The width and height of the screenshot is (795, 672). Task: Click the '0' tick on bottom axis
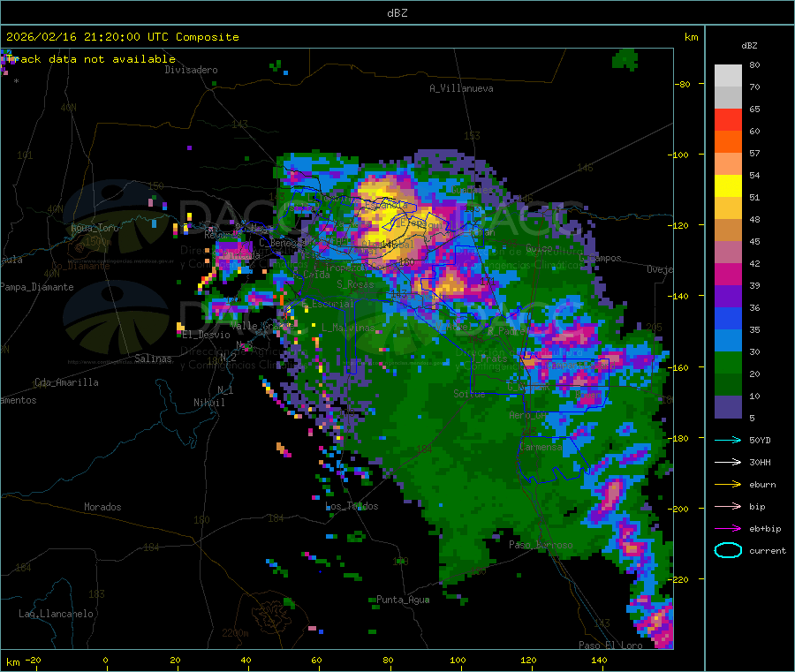(x=105, y=660)
